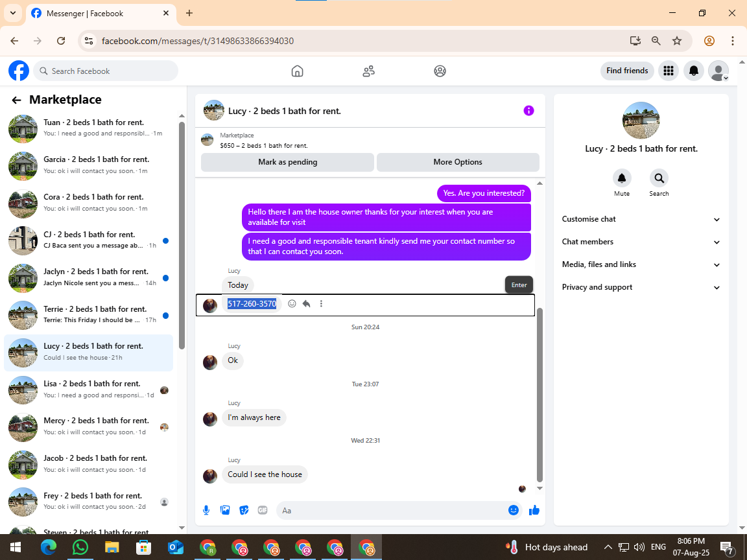The height and width of the screenshot is (560, 747).
Task: Open File Explorer from the taskbar
Action: click(112, 547)
